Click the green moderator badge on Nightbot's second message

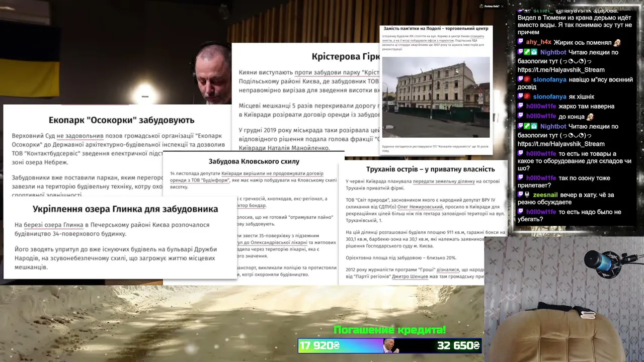click(x=527, y=126)
